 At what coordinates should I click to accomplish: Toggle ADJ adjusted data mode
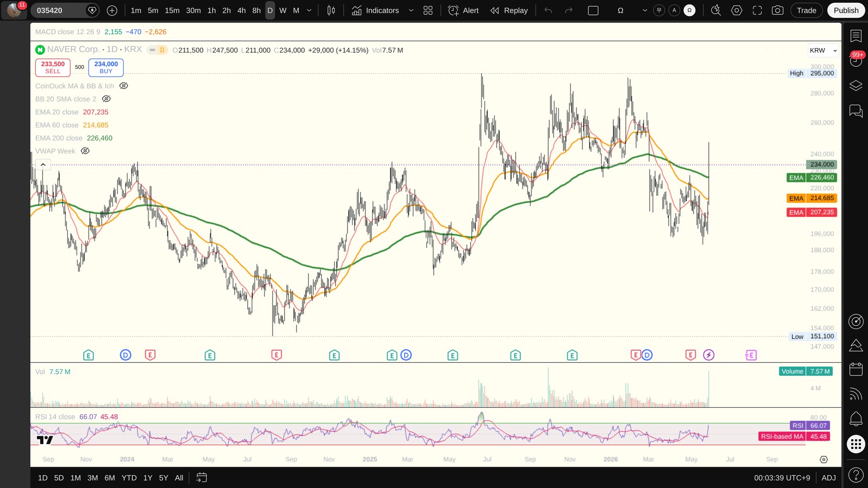click(828, 478)
